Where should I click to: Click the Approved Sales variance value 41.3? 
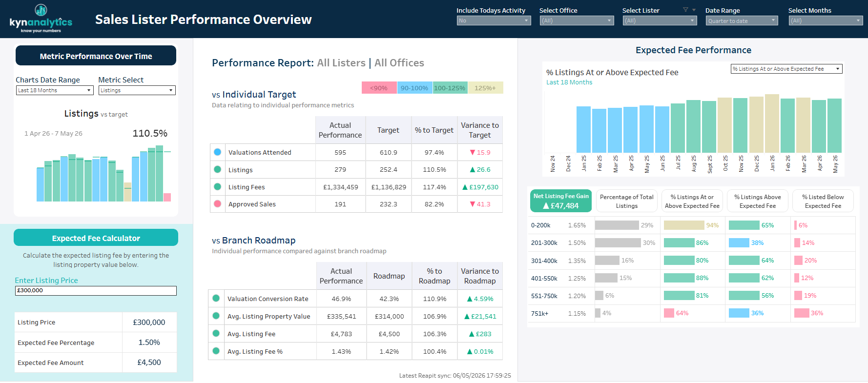(480, 204)
